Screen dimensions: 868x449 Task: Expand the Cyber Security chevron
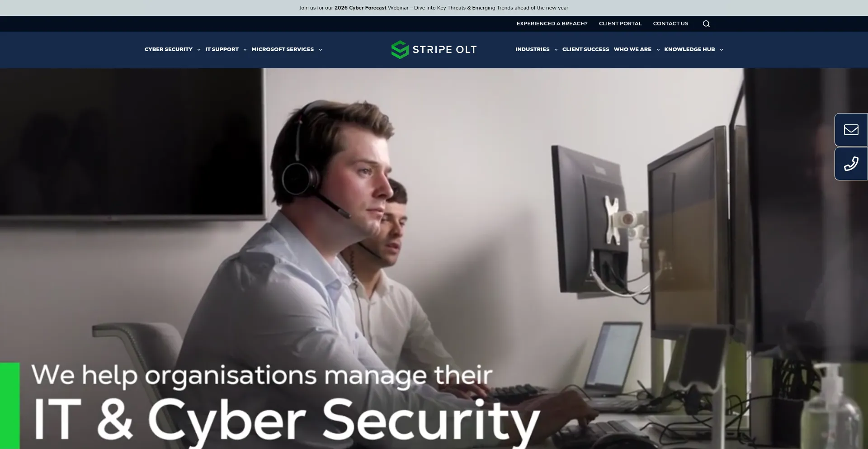click(199, 50)
